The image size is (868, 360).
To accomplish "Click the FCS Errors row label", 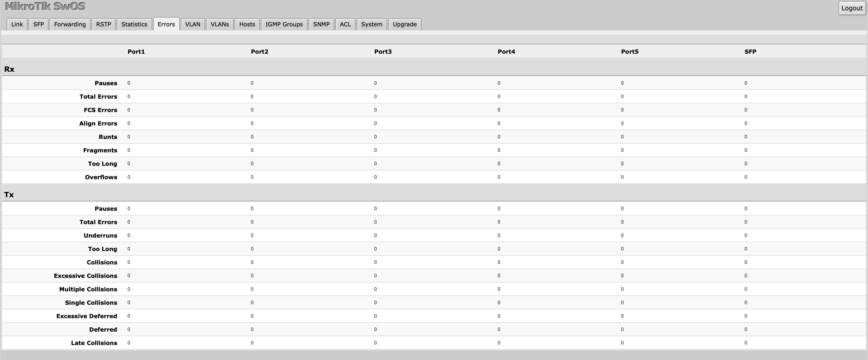I will [100, 110].
